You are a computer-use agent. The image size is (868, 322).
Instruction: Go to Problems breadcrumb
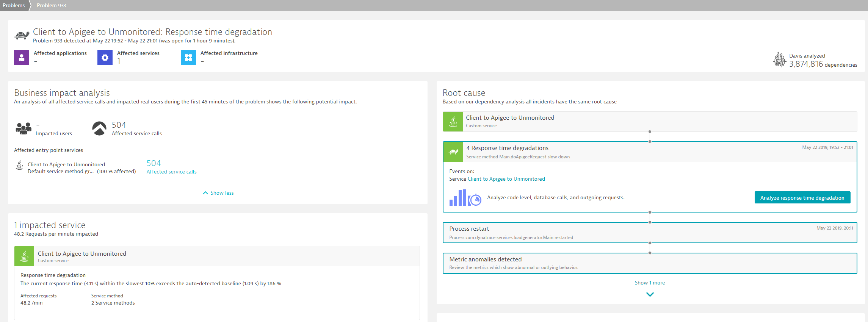point(14,5)
